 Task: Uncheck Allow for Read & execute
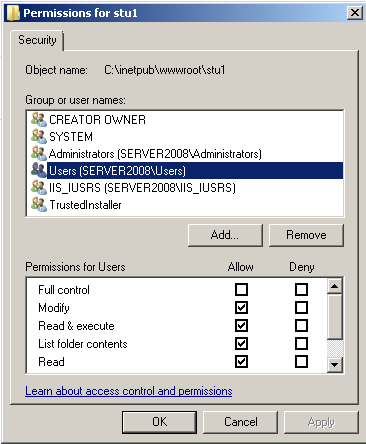[241, 325]
